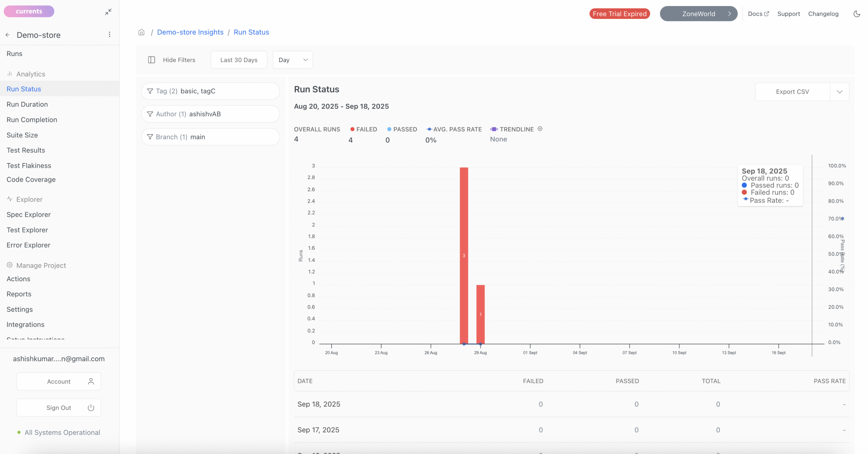Go back using the arrow next to Demo-store
The width and height of the screenshot is (868, 454).
pyautogui.click(x=7, y=35)
